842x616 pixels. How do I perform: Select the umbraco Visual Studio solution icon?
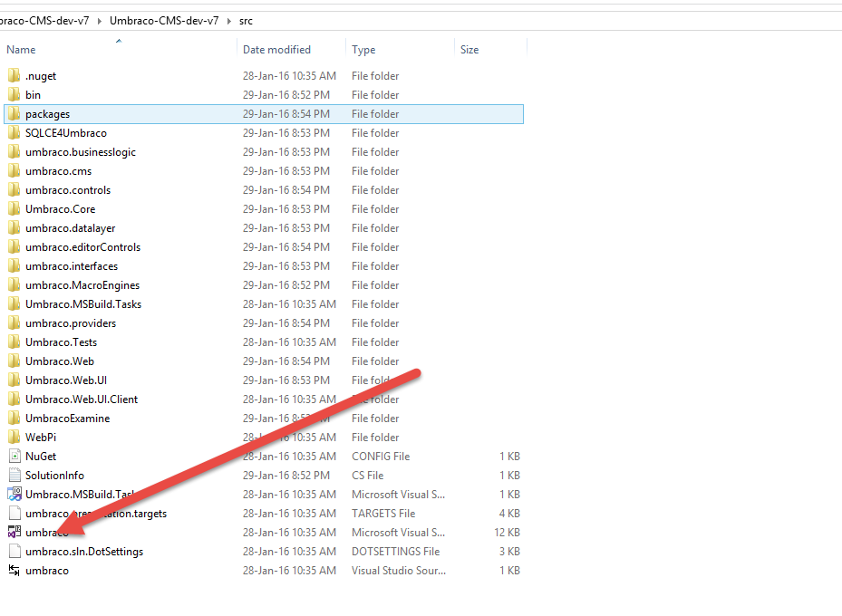[x=15, y=533]
